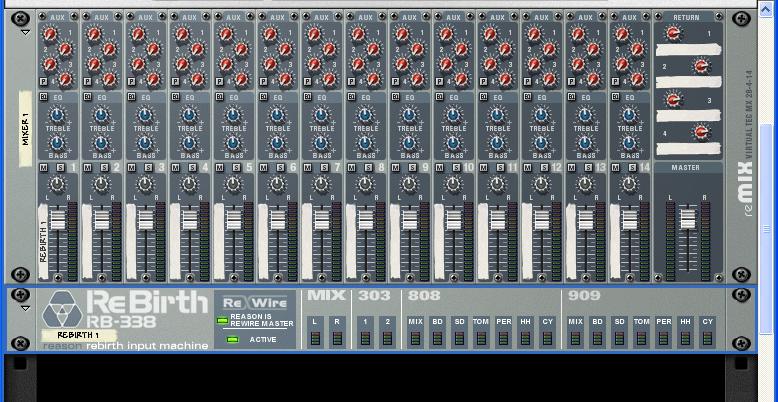
Task: Click the AUX 2 send knob on channel 3
Action: tap(153, 49)
